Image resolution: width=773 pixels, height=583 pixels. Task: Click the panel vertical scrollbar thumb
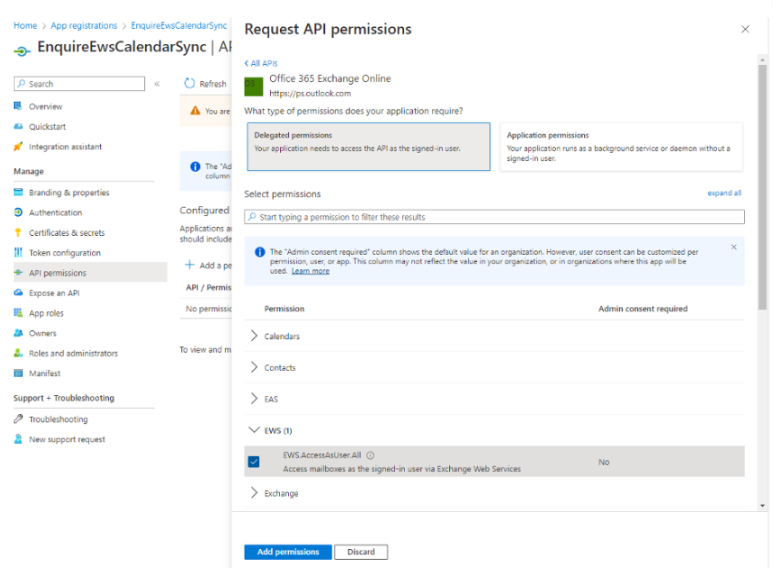coord(763,187)
